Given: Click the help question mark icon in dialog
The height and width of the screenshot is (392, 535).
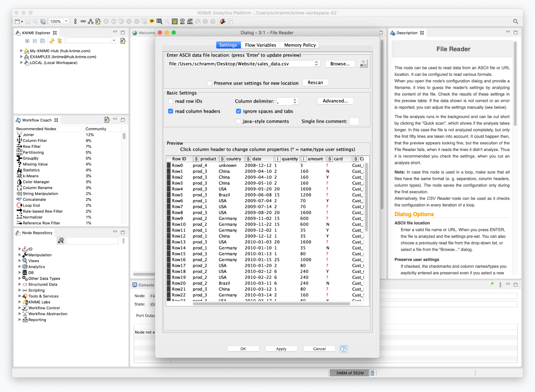Looking at the screenshot, I should click(343, 349).
